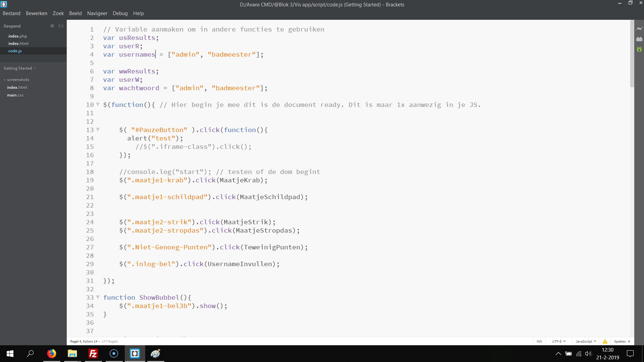Open the Action Center notifications
This screenshot has width=644, height=362.
coord(631,354)
